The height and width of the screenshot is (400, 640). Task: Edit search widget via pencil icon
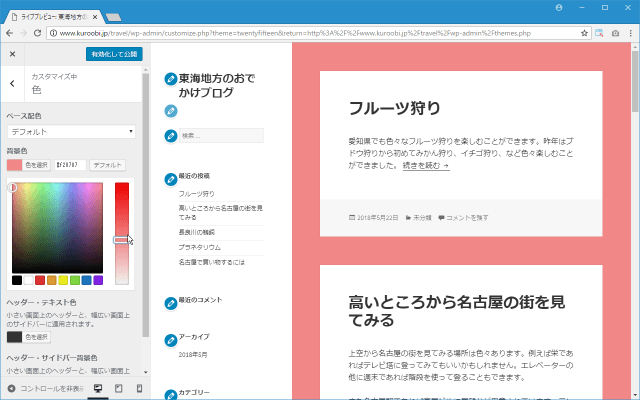coord(171,136)
